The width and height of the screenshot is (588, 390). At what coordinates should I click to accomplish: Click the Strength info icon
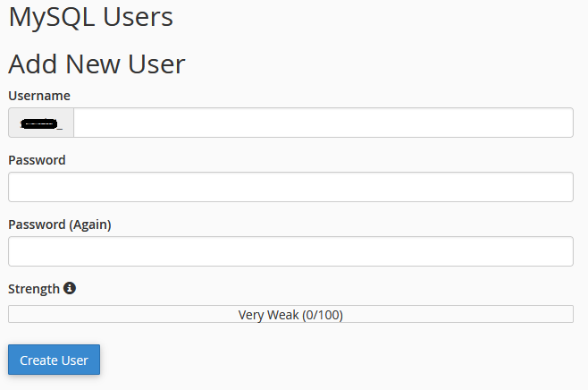pos(70,288)
